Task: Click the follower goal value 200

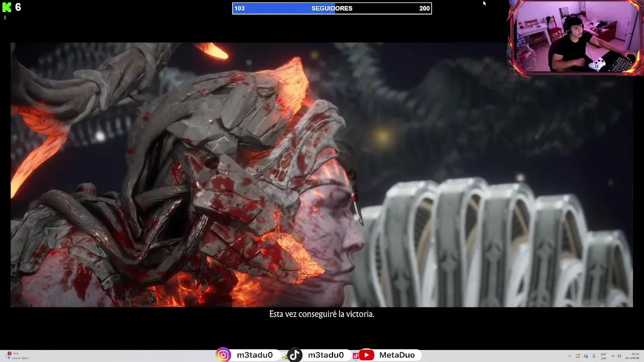Action: click(425, 8)
